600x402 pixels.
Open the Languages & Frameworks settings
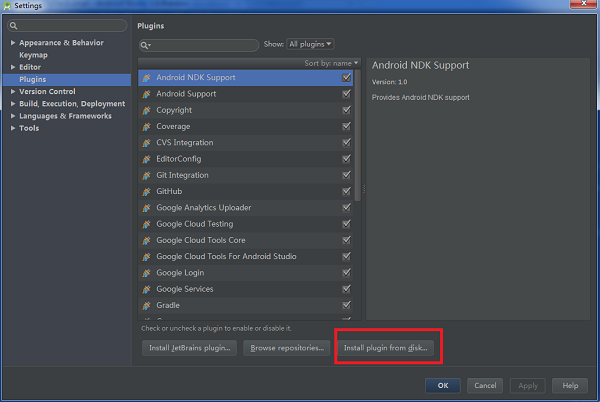pos(65,116)
